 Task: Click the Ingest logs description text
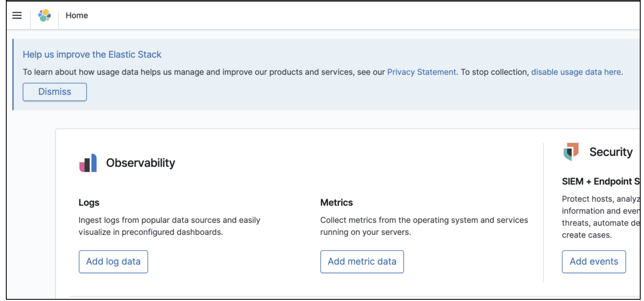point(170,226)
